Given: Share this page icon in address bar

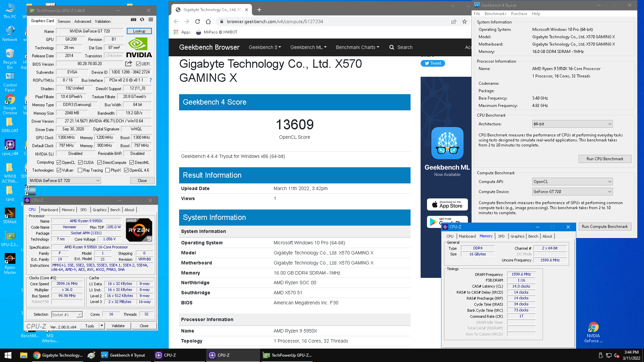Looking at the screenshot, I should coord(454,21).
